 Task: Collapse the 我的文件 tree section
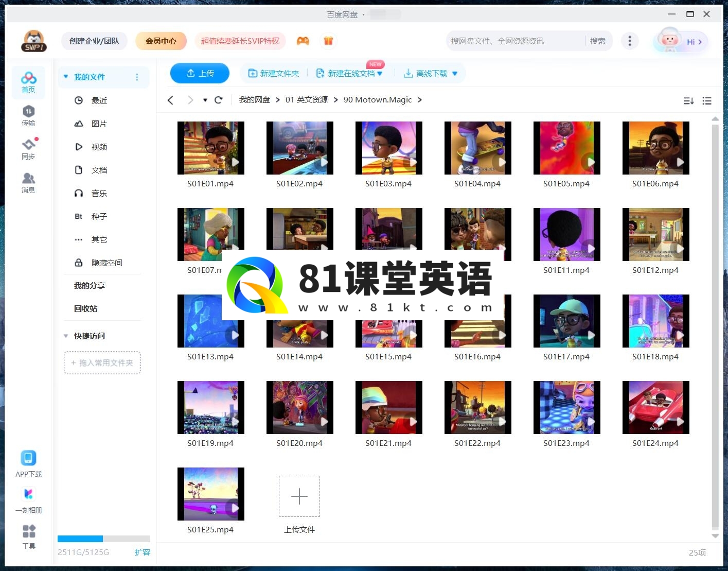point(66,77)
